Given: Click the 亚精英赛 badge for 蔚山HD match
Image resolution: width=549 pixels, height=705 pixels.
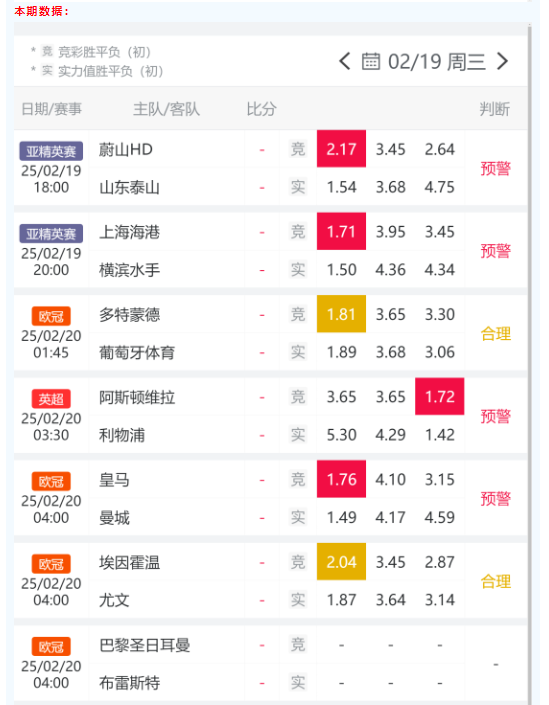Looking at the screenshot, I should [x=51, y=152].
